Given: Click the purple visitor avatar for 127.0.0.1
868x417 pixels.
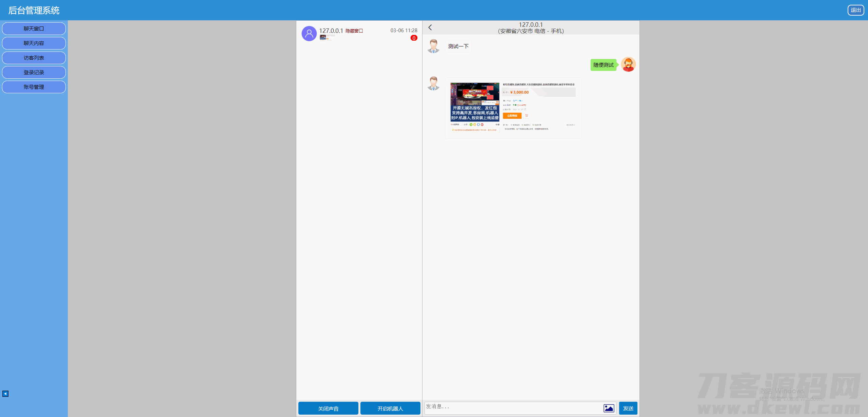Looking at the screenshot, I should click(x=309, y=34).
